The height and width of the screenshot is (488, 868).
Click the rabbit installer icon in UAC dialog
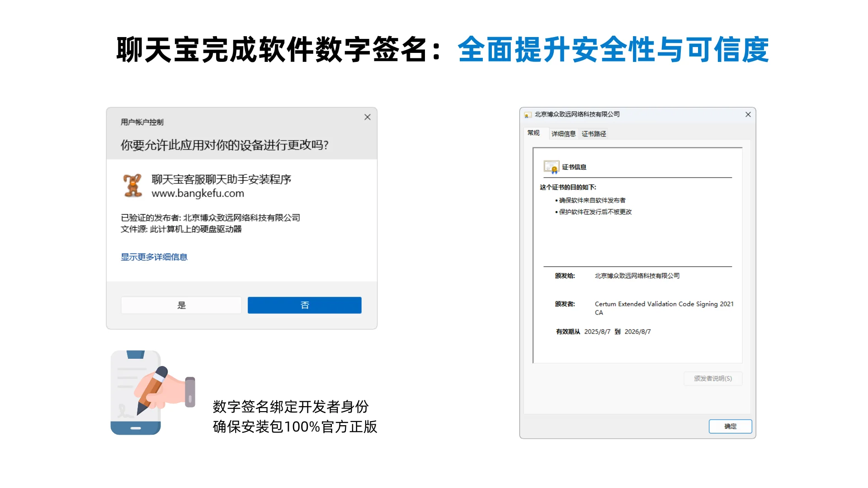pos(133,185)
